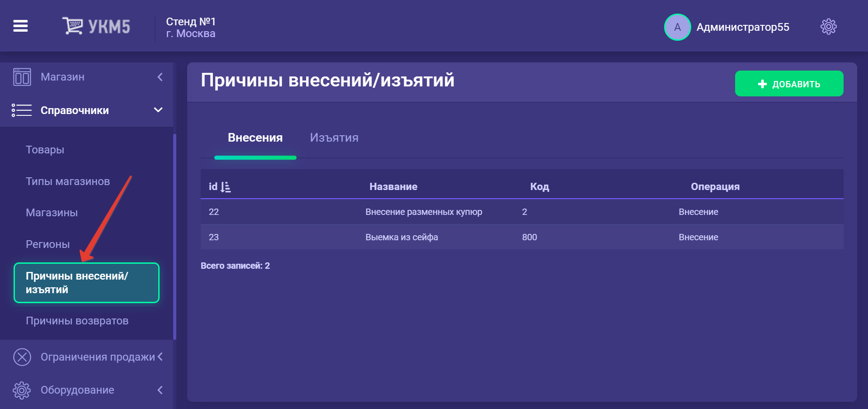Click the Справочники list icon
The image size is (868, 409).
click(22, 110)
